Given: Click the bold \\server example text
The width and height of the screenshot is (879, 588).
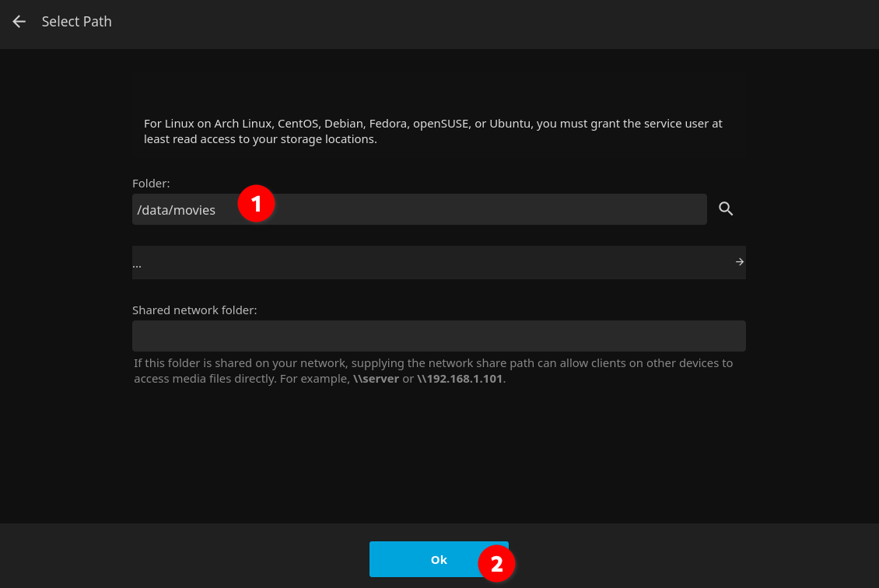Looking at the screenshot, I should 376,379.
